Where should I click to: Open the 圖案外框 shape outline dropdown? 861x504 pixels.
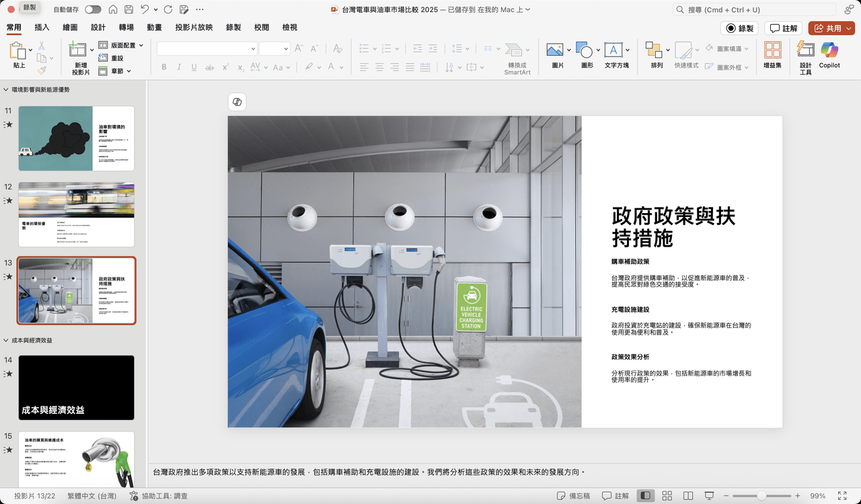pos(727,67)
